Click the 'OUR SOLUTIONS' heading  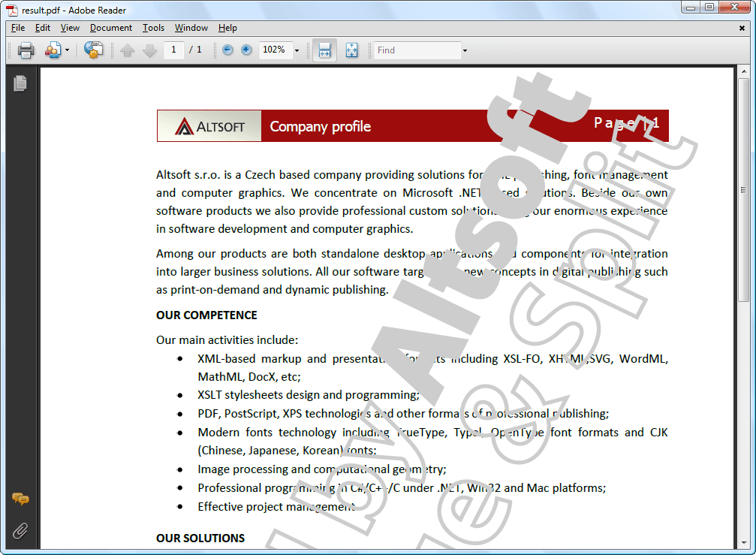click(200, 538)
